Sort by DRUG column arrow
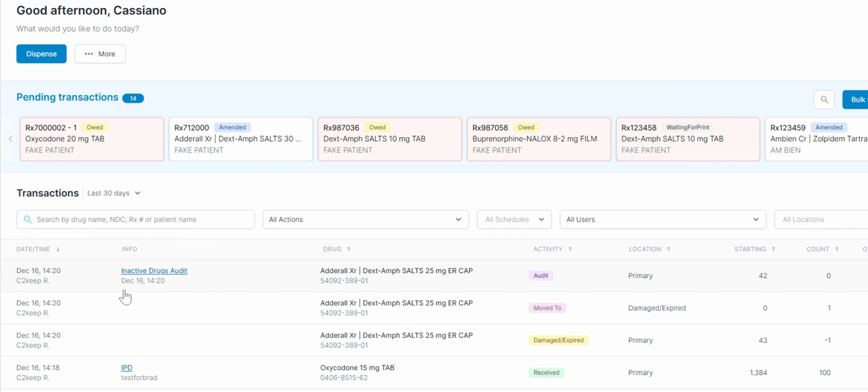Screen dimensions: 868x392 [349, 249]
